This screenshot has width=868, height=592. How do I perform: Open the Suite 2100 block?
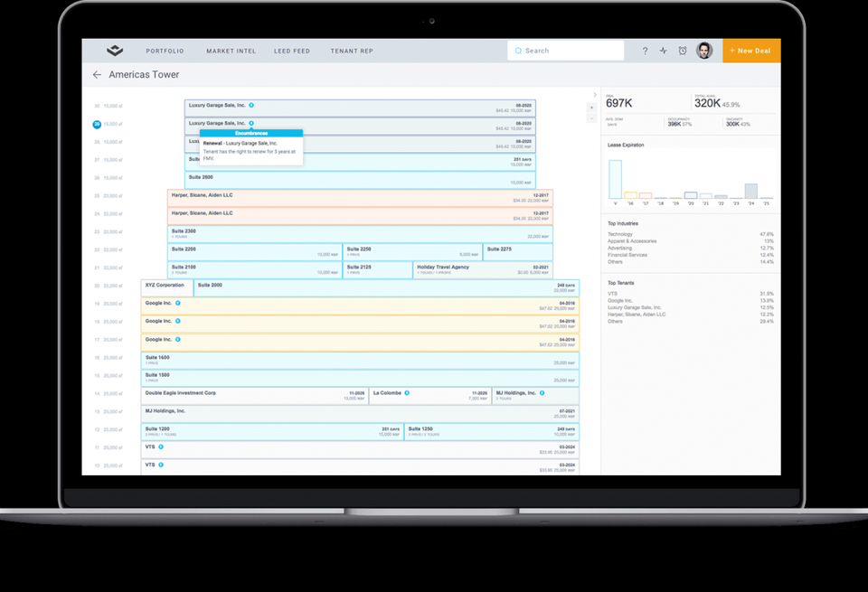(x=255, y=270)
